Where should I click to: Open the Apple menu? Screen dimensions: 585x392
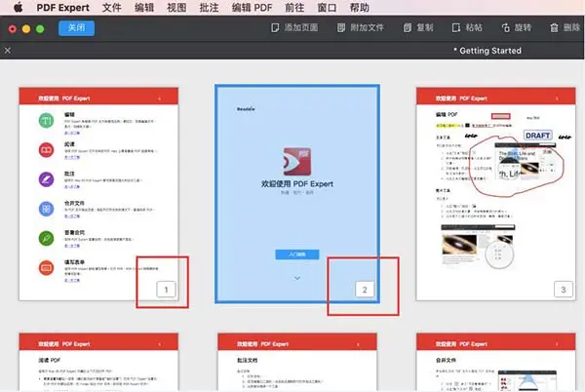(18, 8)
